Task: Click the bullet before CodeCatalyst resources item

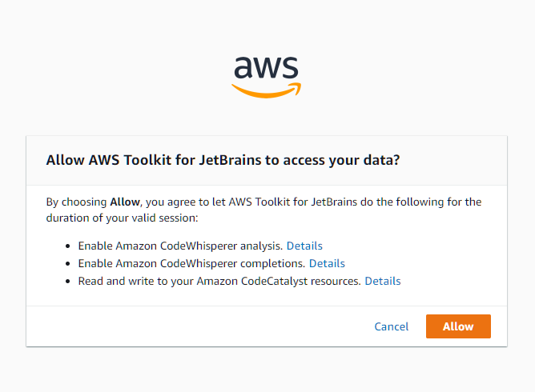Action: point(69,282)
